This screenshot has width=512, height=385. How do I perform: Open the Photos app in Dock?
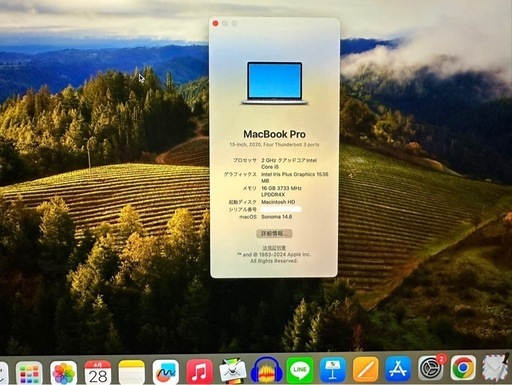(64, 372)
